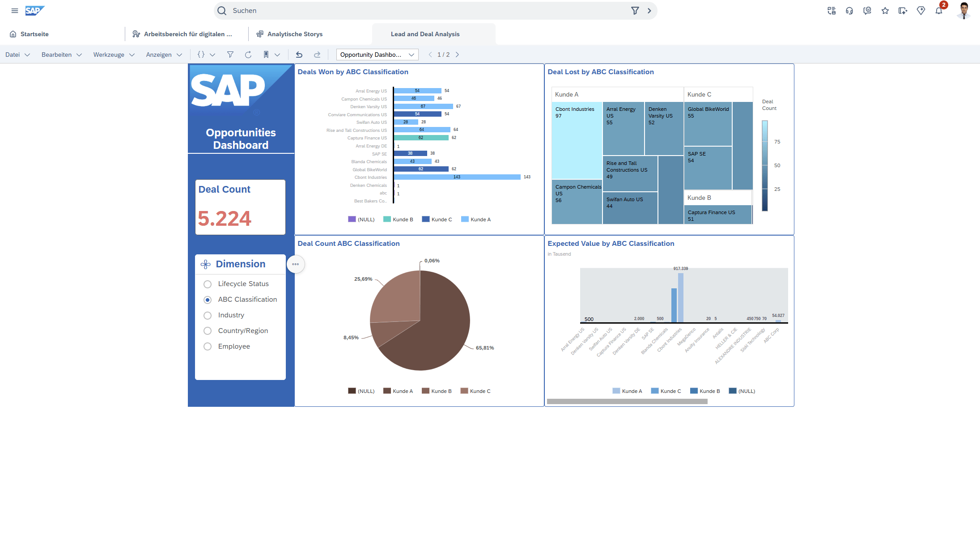Open the hamburger navigation menu

(15, 11)
